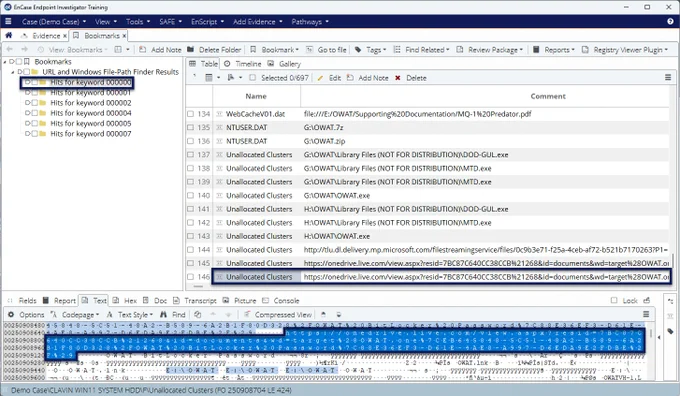Click the tag icon on right sidebar
This screenshot has width=680, height=396.
click(670, 331)
